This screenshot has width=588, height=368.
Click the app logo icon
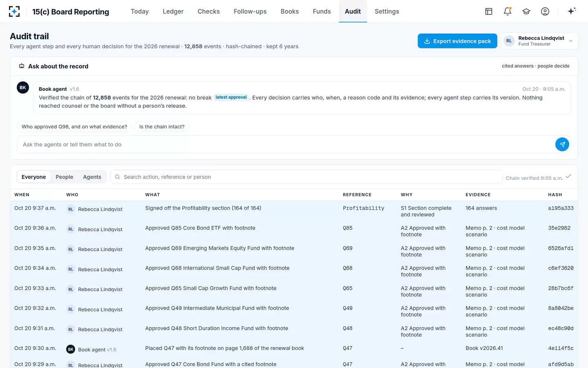[14, 11]
